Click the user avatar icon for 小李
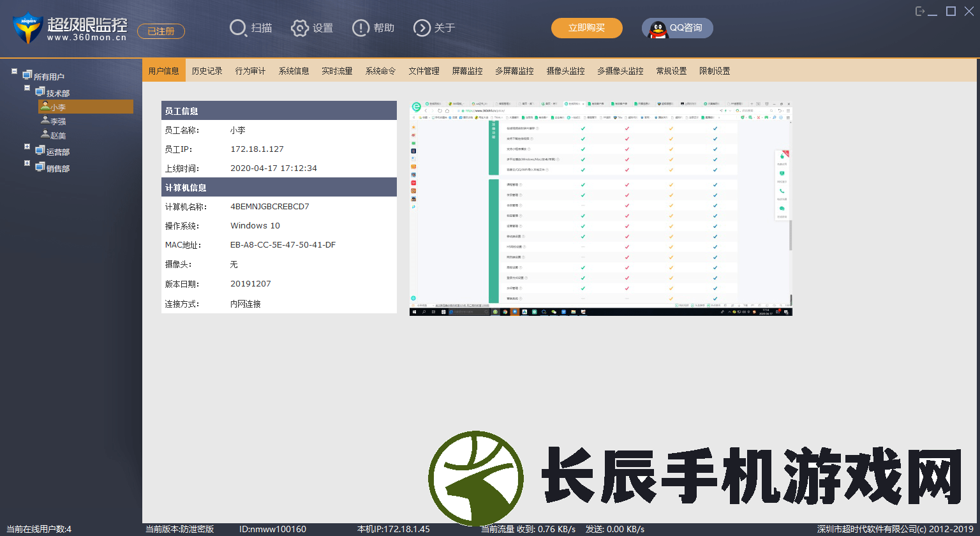 [45, 107]
